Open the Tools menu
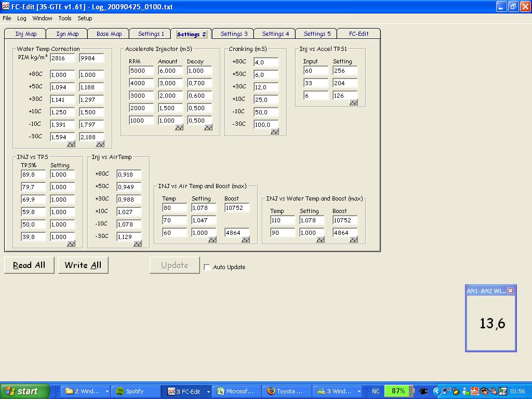This screenshot has height=399, width=532. click(65, 18)
